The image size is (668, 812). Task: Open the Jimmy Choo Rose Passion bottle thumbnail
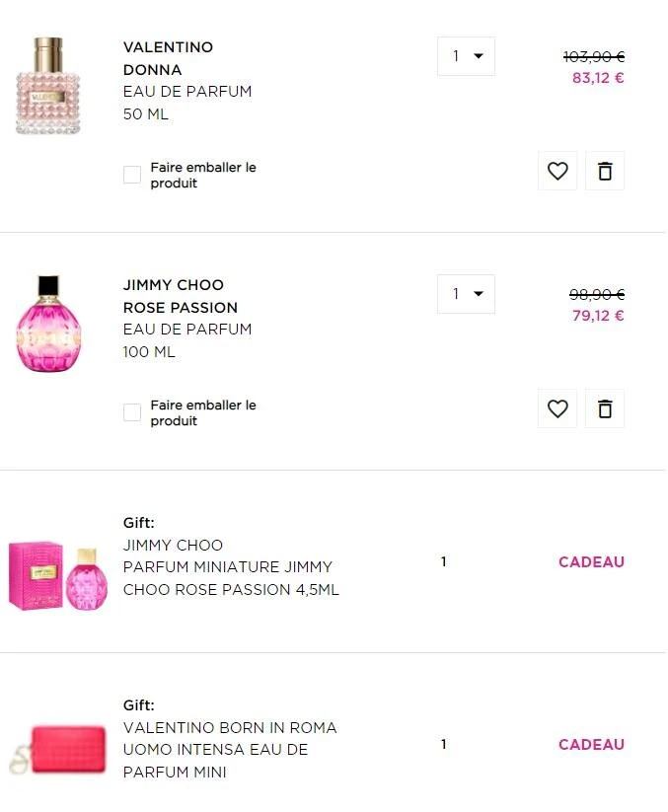tap(48, 324)
